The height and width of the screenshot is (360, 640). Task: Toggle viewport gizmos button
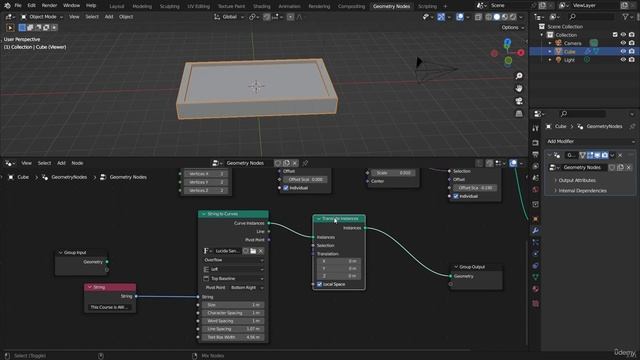tap(441, 17)
